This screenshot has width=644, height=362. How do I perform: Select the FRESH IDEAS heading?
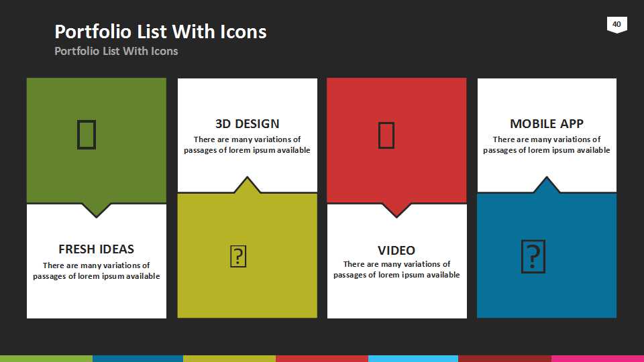tap(97, 249)
